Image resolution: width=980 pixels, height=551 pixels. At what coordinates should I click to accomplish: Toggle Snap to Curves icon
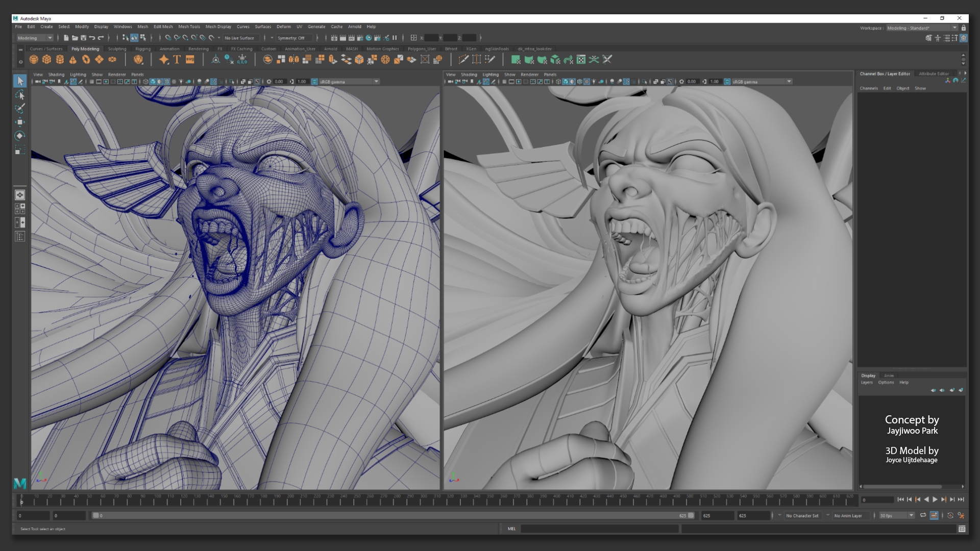click(x=177, y=38)
